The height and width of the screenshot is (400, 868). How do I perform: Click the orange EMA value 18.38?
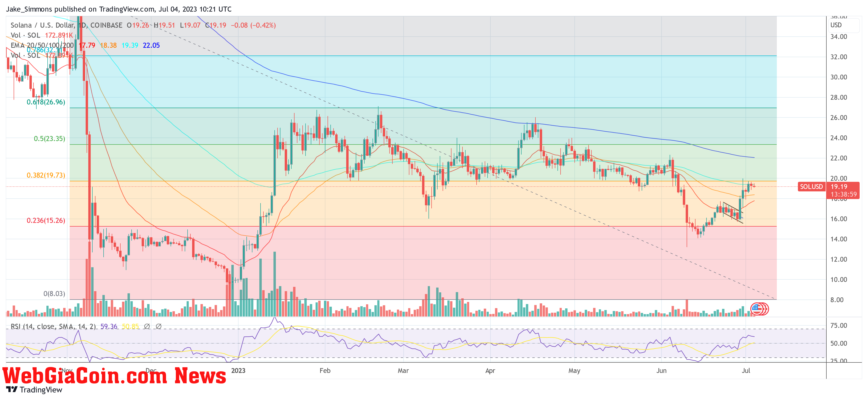click(108, 45)
